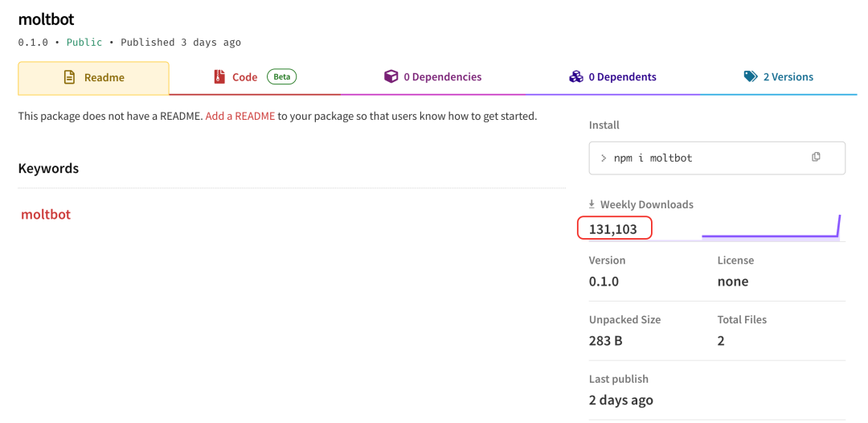
Task: Click the 131,103 weekly downloads count
Action: (x=613, y=229)
